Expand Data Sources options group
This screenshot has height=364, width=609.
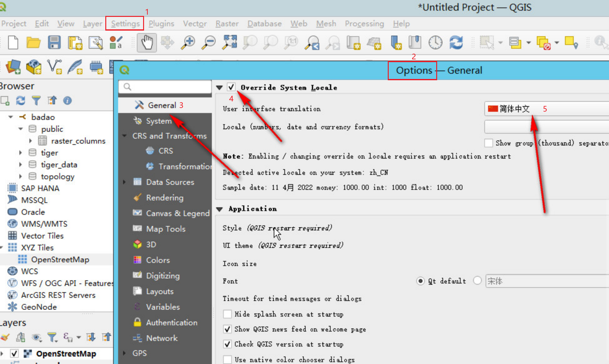[x=124, y=182]
